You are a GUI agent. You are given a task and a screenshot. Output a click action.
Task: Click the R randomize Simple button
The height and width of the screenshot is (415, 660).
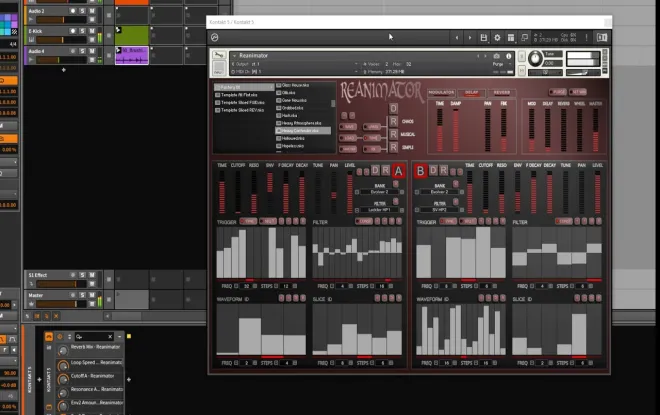click(393, 147)
